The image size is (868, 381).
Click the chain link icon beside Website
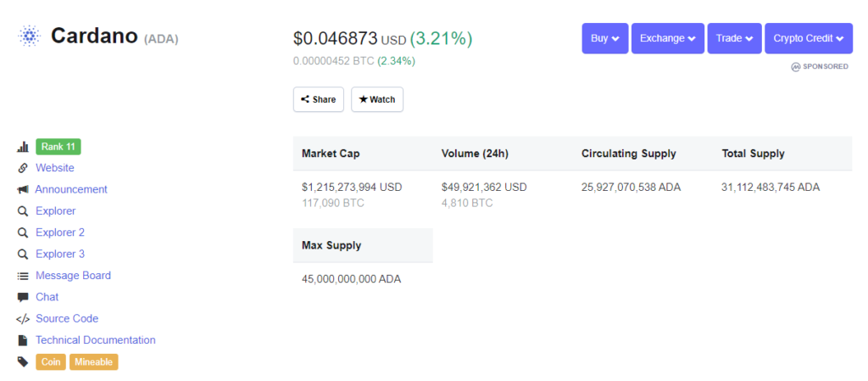23,168
